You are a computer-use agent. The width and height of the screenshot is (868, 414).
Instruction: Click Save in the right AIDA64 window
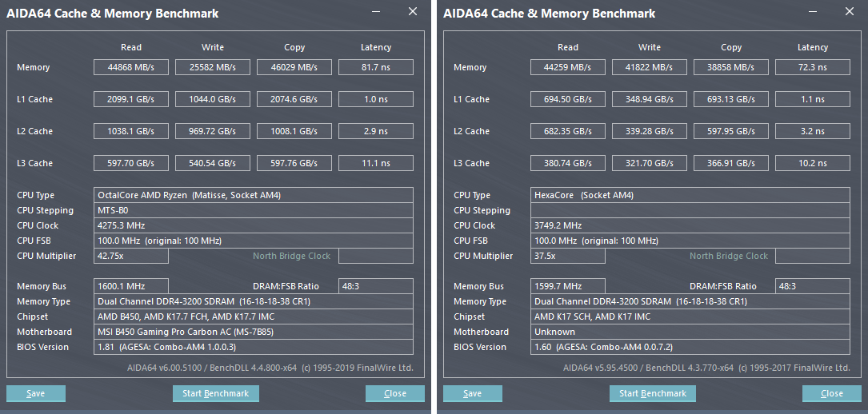(x=473, y=393)
